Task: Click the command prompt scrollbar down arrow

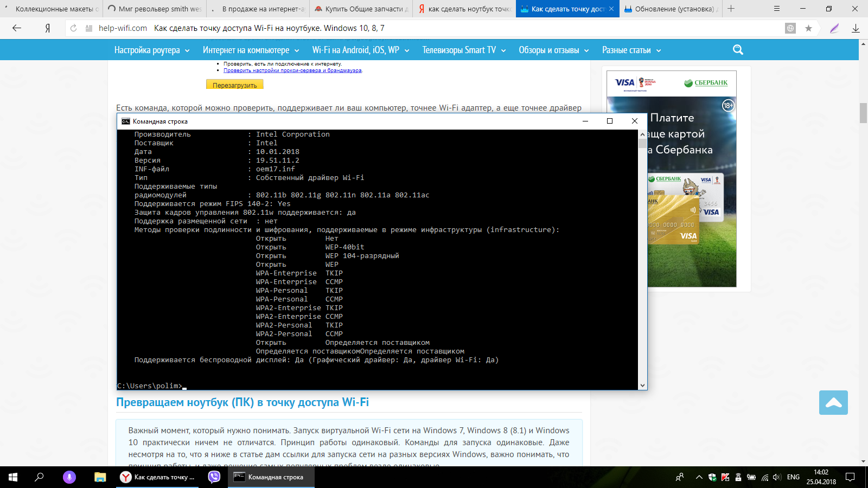Action: click(642, 386)
